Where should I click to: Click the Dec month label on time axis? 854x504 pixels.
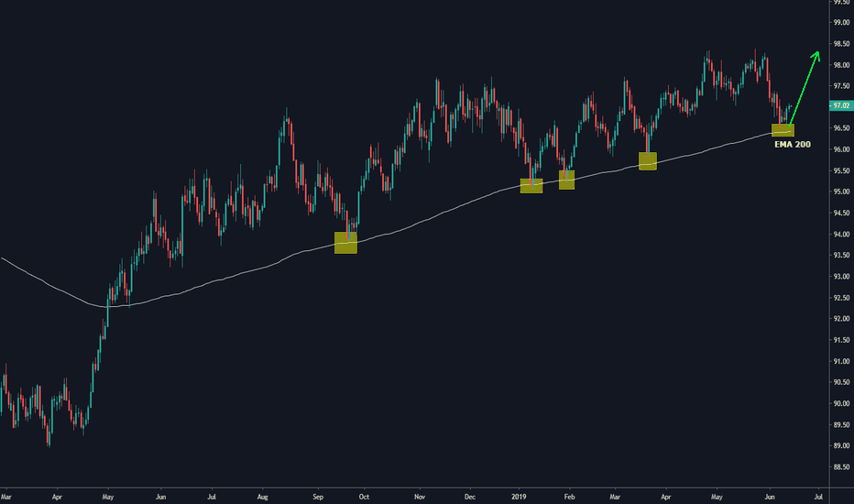click(x=470, y=497)
